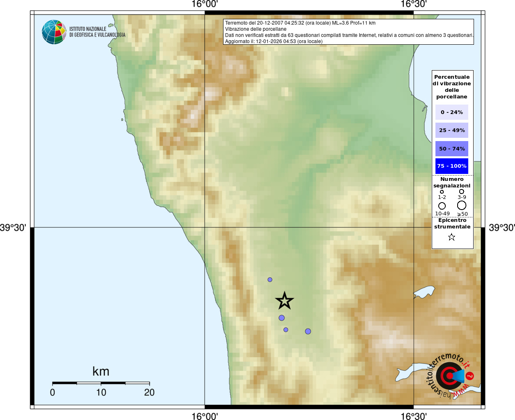Click the top 16°30' longitude label
This screenshot has width=515, height=420.
click(x=414, y=4)
